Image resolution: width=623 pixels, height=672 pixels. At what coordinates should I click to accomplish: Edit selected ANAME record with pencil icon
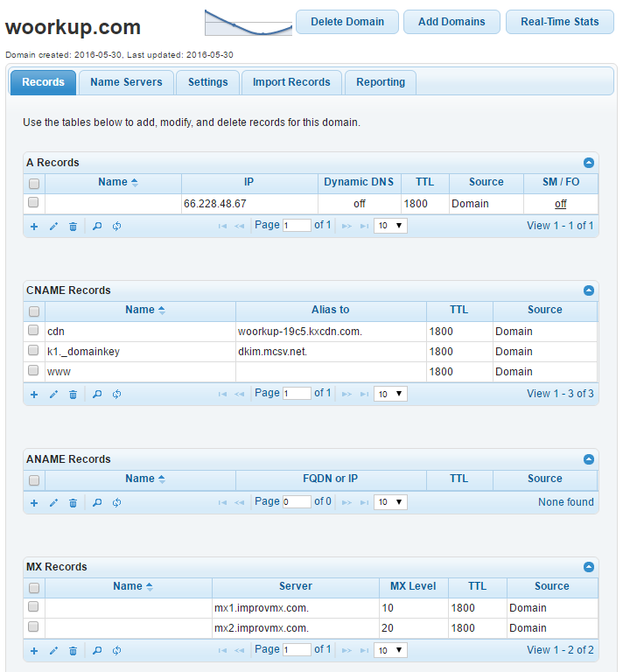point(53,503)
